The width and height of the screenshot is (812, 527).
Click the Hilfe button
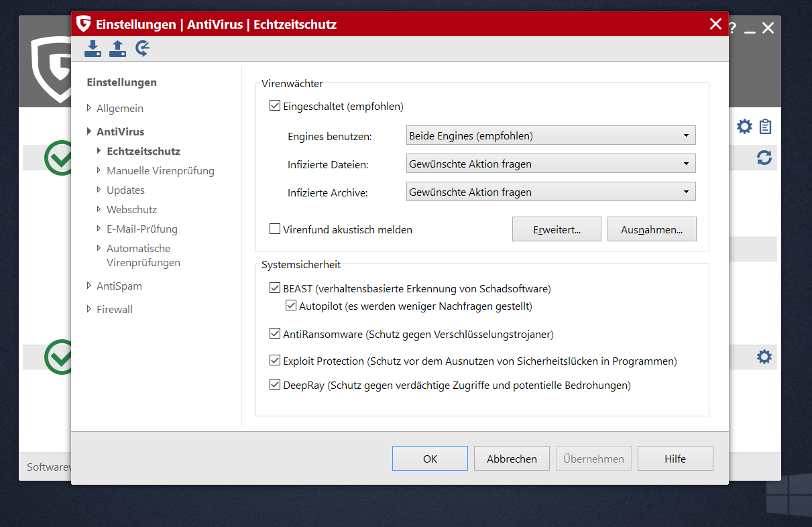(675, 459)
